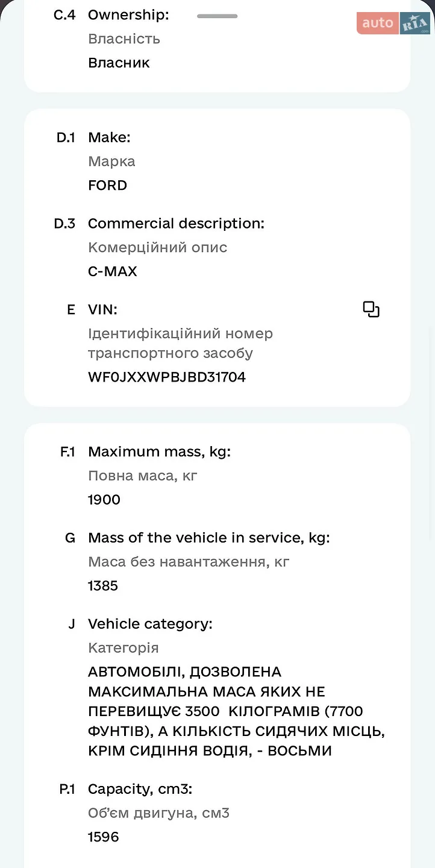Copy the VIN with the copy icon
Image resolution: width=435 pixels, height=868 pixels.
click(371, 309)
